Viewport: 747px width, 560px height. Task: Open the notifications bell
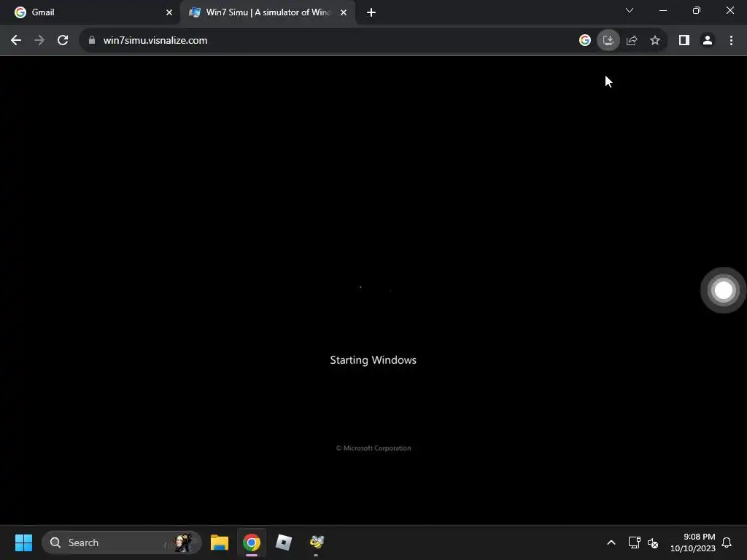pyautogui.click(x=727, y=542)
